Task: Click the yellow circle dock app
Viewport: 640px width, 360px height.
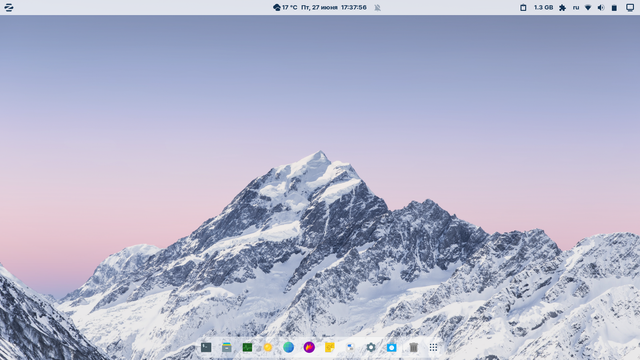Action: pyautogui.click(x=268, y=347)
